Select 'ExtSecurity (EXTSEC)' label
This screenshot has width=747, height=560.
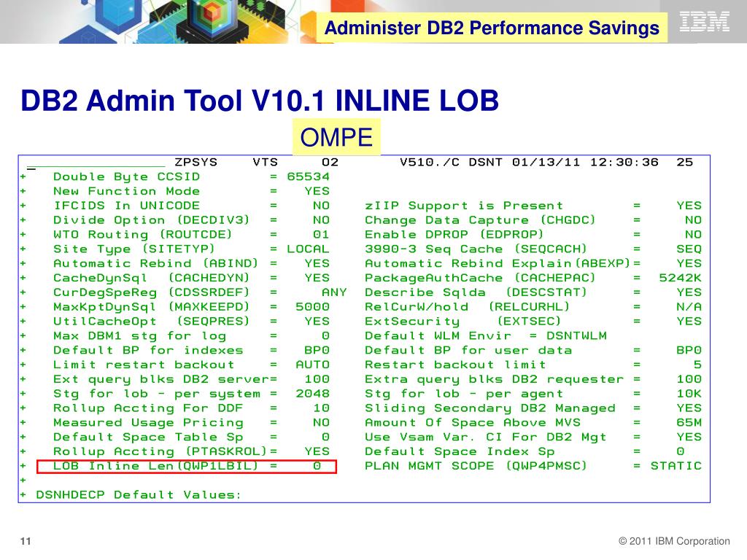pyautogui.click(x=462, y=322)
